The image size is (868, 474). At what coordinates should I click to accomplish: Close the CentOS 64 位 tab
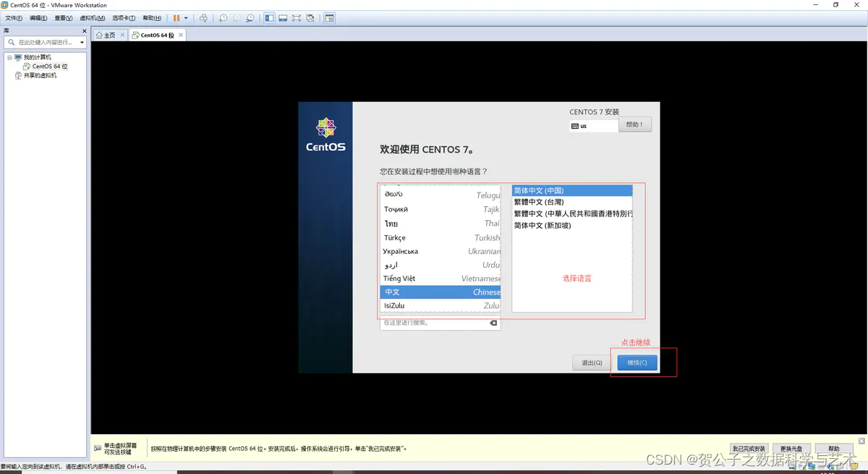181,35
